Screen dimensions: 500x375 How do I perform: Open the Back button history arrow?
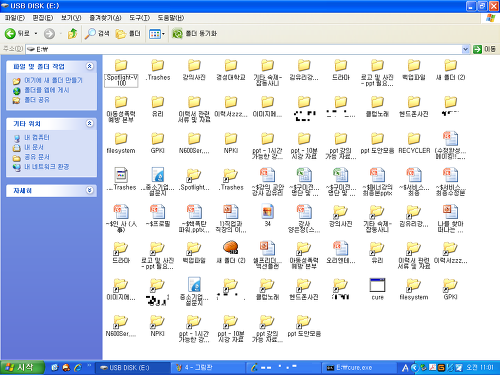click(36, 33)
